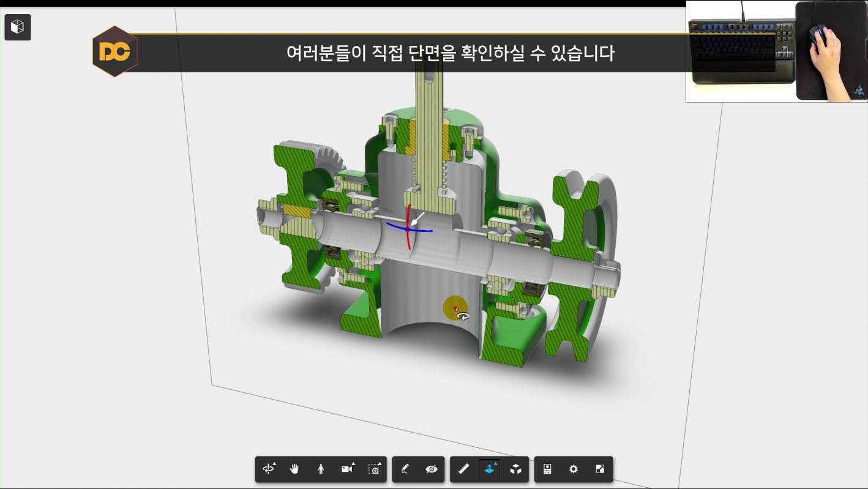Open the Camera interactions tool
The height and width of the screenshot is (489, 868).
point(348,469)
